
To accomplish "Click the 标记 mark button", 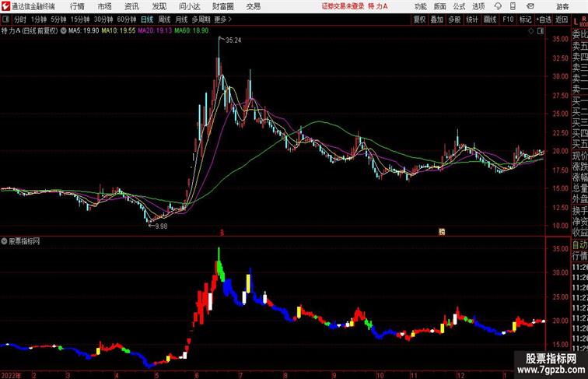I will 525,19.
